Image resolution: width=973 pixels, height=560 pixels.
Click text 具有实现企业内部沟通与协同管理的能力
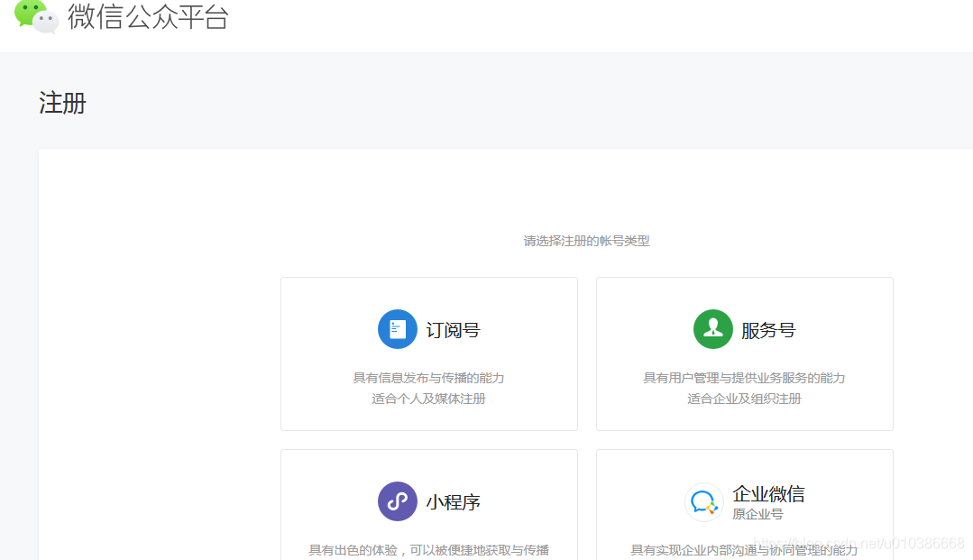pos(744,549)
